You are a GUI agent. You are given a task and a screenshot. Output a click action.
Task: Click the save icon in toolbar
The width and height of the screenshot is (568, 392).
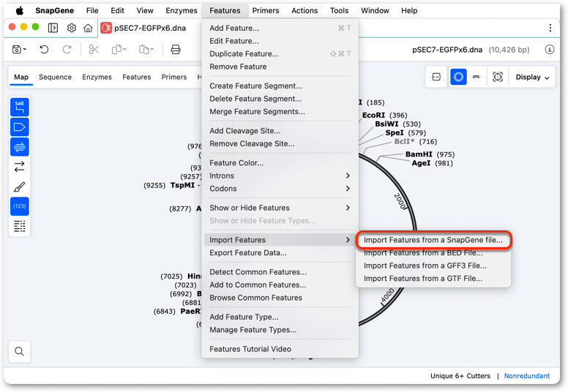pyautogui.click(x=16, y=50)
